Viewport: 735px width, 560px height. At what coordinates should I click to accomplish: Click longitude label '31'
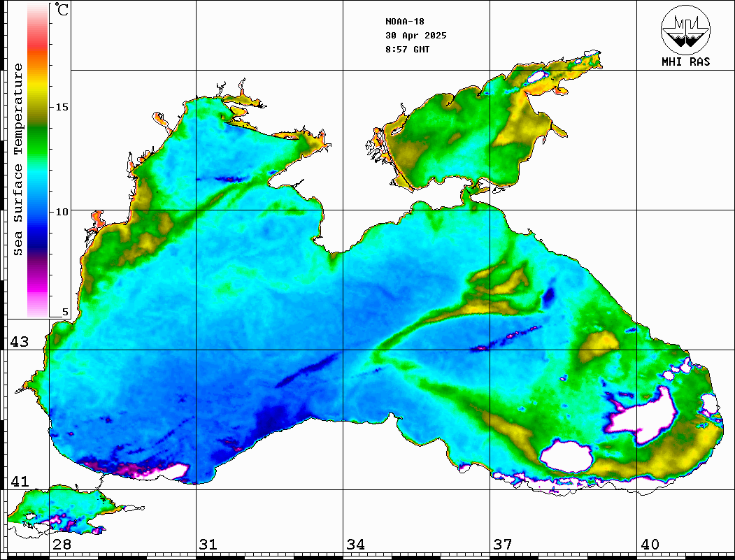pos(208,545)
